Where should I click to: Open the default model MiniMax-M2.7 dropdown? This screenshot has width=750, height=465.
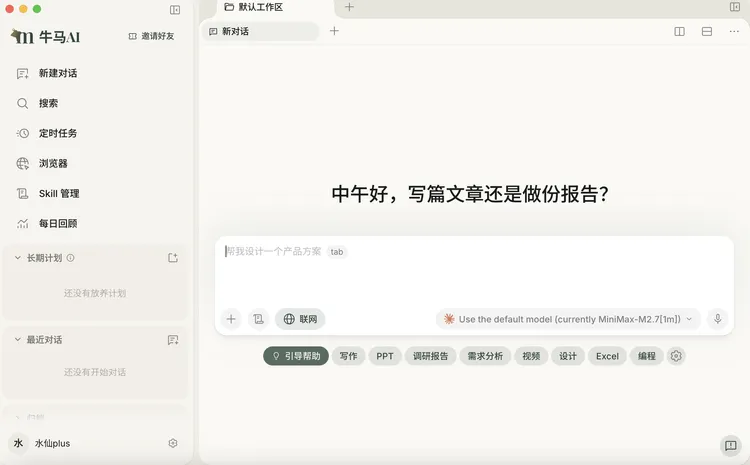(x=568, y=319)
